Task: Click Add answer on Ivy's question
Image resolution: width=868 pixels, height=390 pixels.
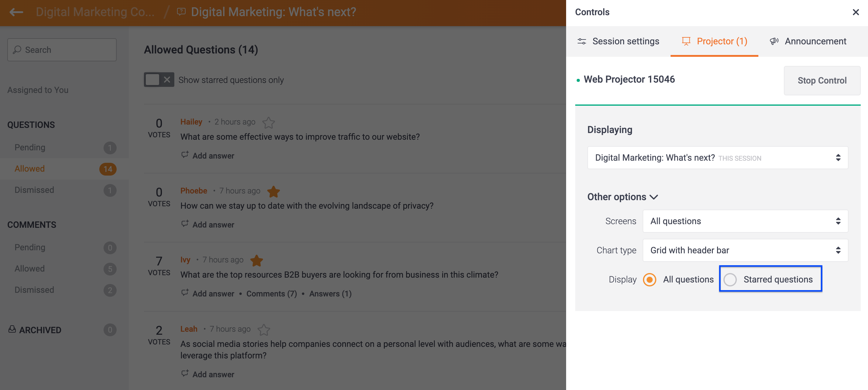Action: click(213, 294)
